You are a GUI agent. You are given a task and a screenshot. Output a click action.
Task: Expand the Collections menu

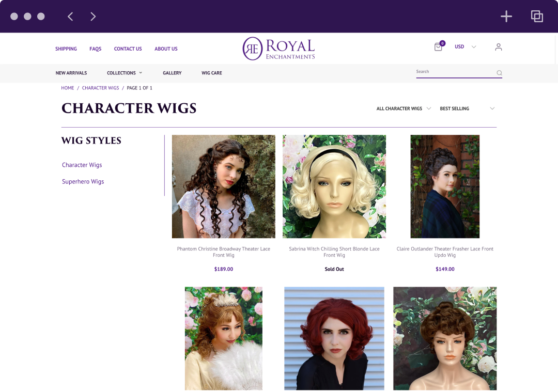pos(125,73)
